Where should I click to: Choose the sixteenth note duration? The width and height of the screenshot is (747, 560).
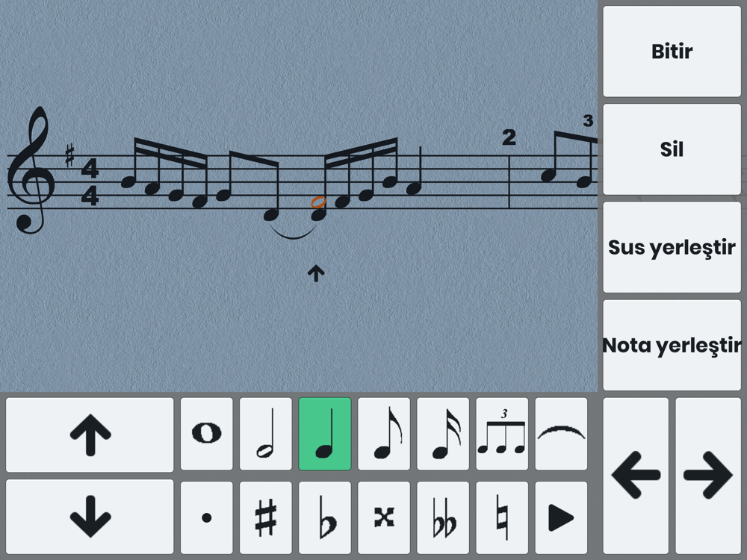(443, 434)
